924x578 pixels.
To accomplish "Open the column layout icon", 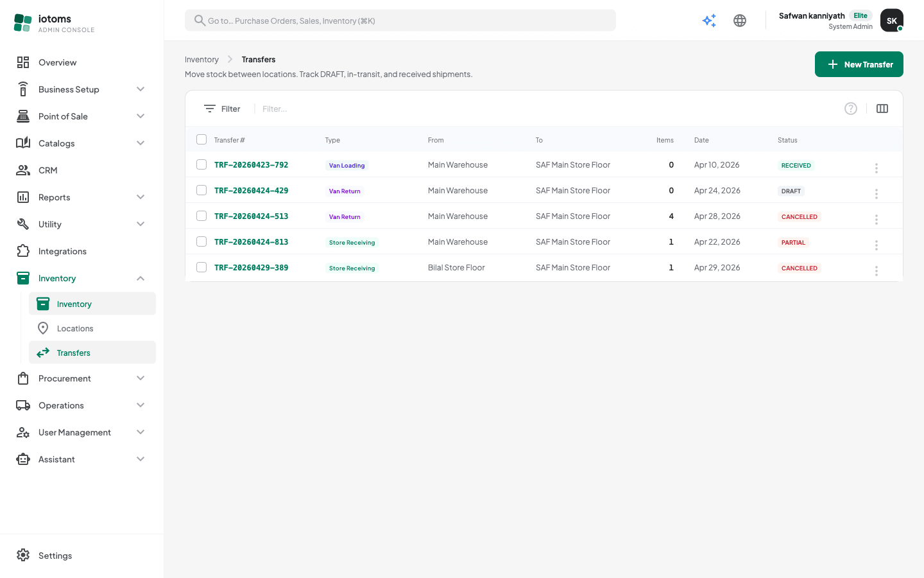I will click(x=882, y=109).
